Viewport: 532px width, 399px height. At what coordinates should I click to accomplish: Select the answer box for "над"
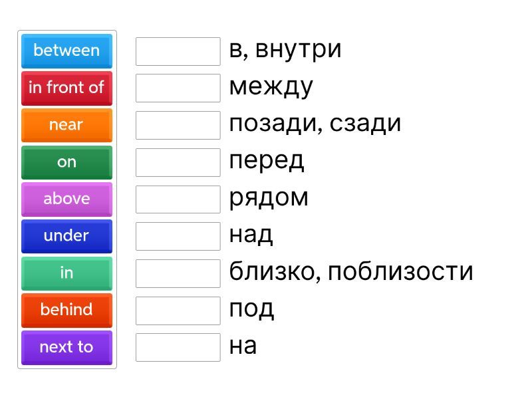[178, 236]
